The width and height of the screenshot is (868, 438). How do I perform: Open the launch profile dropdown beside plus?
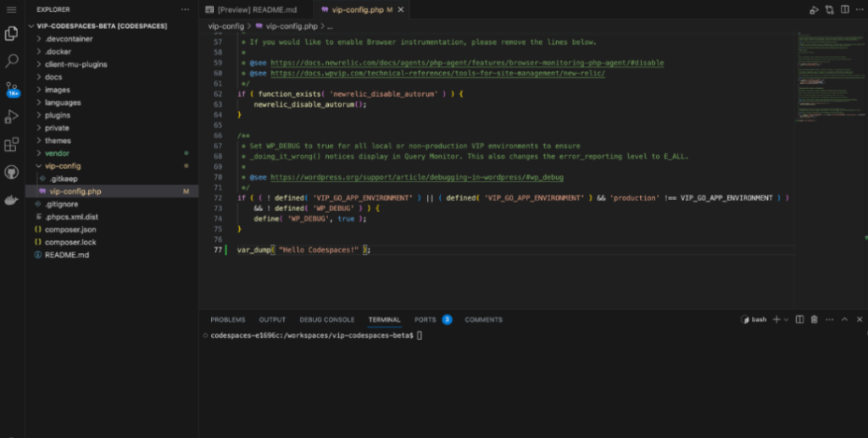coord(786,319)
